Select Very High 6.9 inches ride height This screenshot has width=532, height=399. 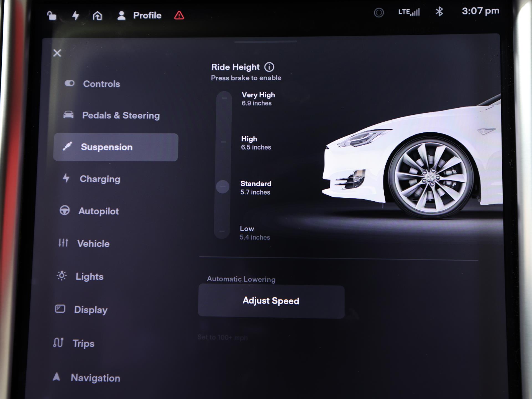pyautogui.click(x=258, y=99)
